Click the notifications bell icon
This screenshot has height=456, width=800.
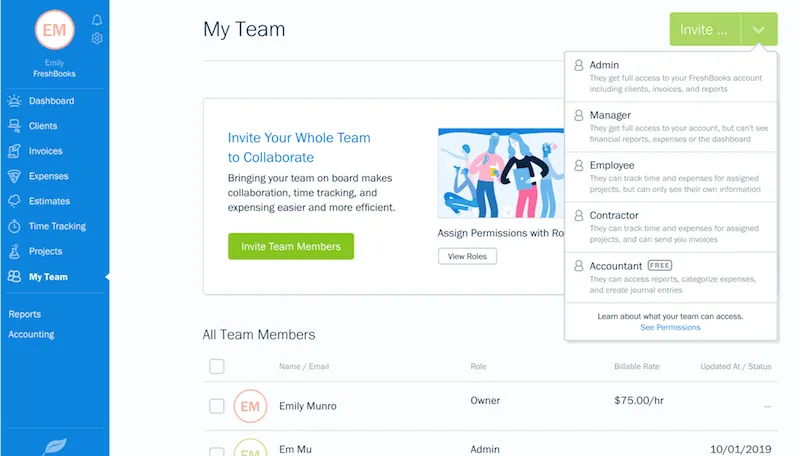pos(97,20)
